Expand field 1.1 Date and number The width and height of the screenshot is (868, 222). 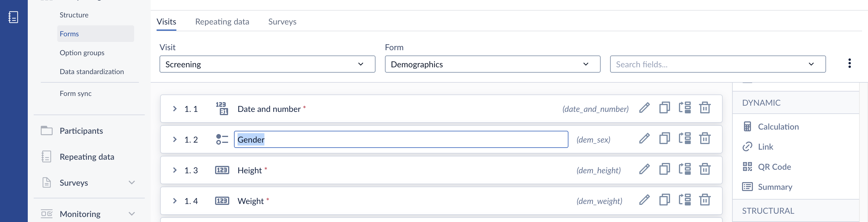[175, 108]
